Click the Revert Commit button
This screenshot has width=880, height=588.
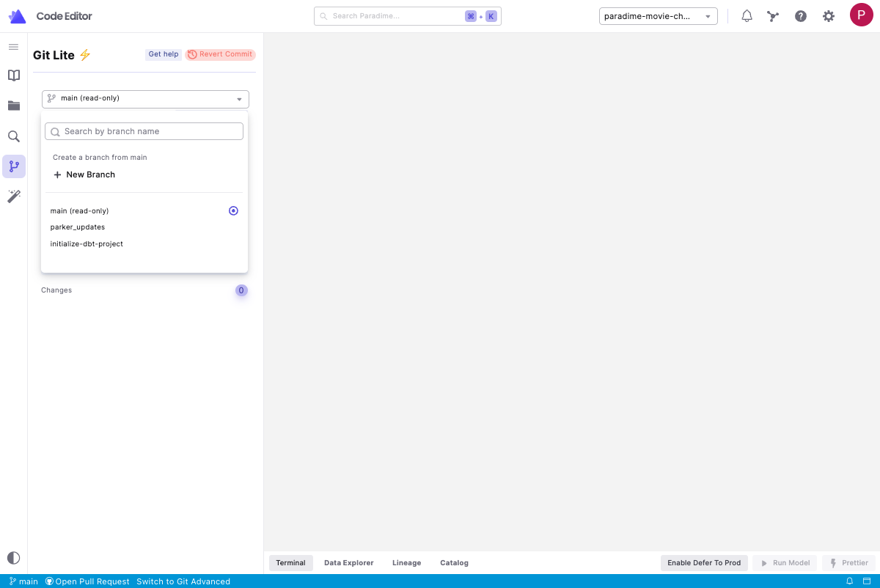(220, 54)
